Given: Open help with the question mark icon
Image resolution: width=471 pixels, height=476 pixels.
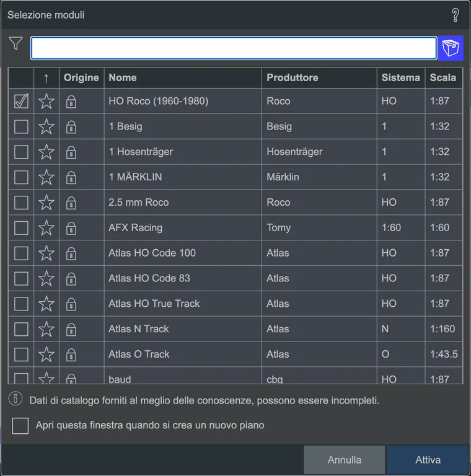Looking at the screenshot, I should [455, 15].
